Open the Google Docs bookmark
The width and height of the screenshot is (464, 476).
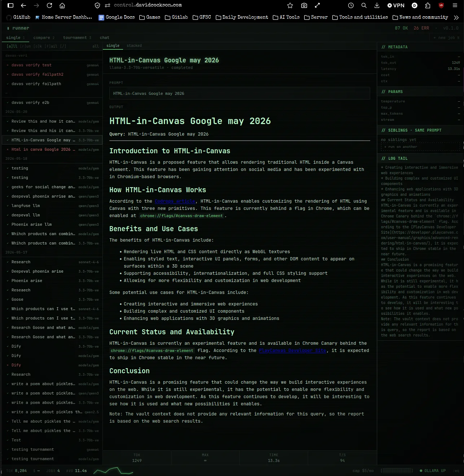click(117, 17)
